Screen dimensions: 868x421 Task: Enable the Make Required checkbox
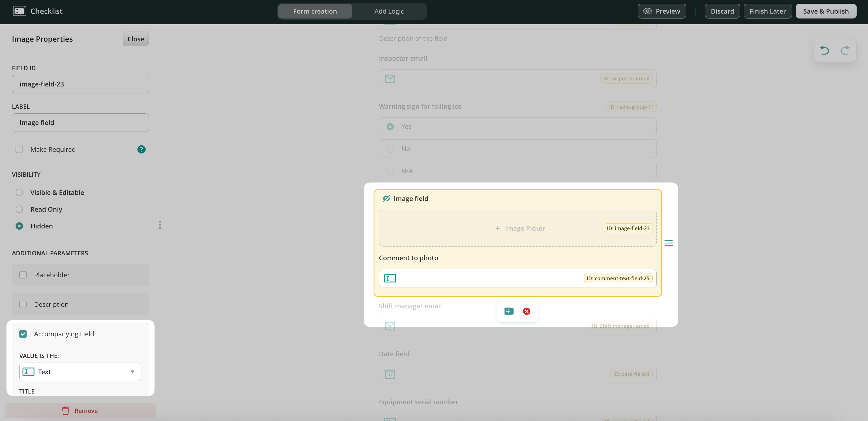click(19, 149)
